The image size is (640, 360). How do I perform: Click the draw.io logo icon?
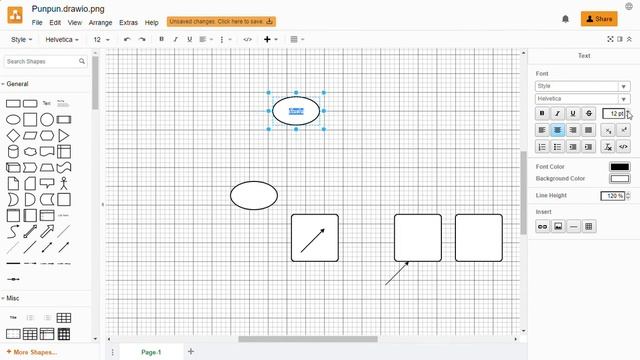tap(15, 15)
